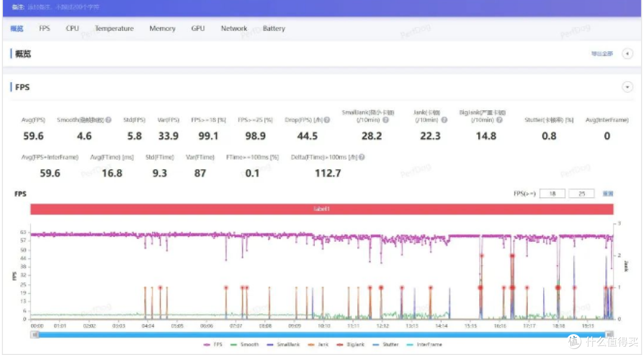Switch to the 概览 overview tab
This screenshot has height=355, width=644.
[17, 29]
